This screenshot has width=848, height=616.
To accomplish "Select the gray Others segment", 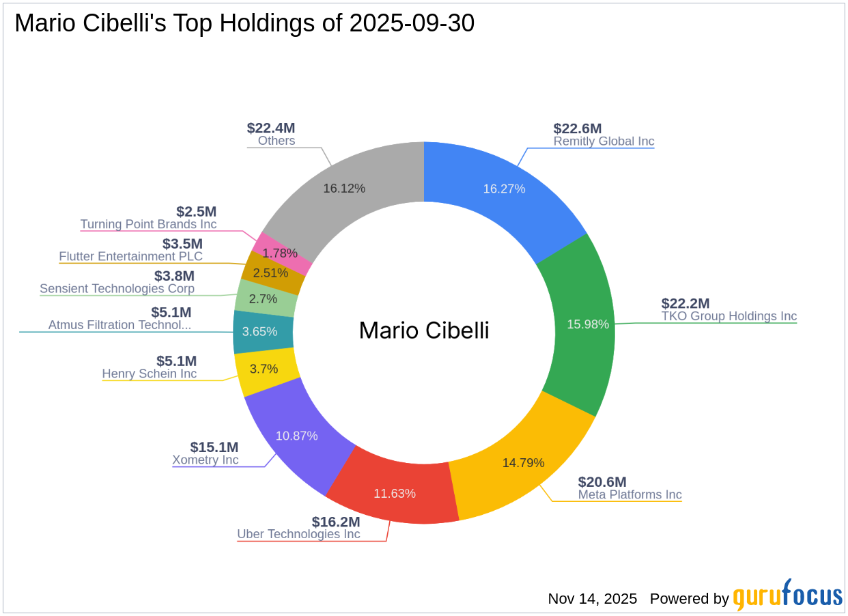I will [x=344, y=188].
